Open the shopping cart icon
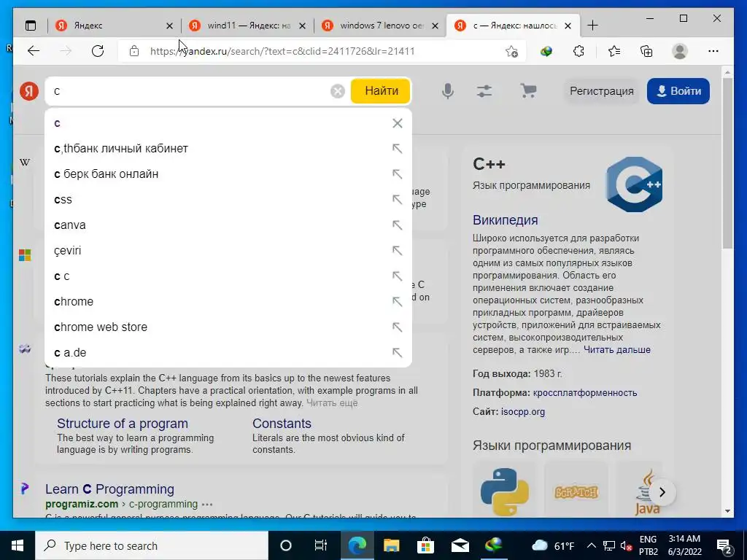 528,90
